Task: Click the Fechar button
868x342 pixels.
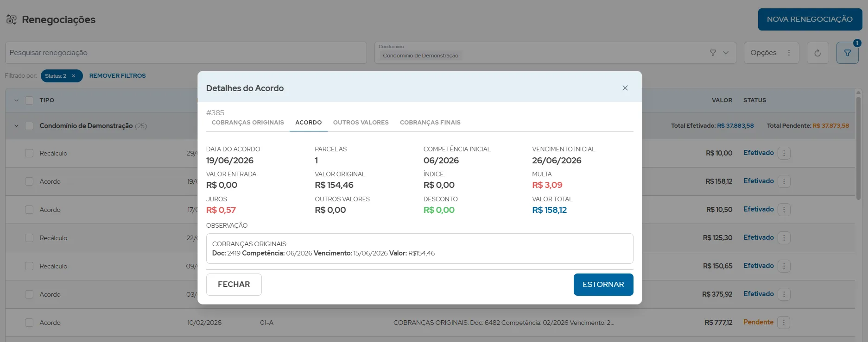Action: pos(234,285)
